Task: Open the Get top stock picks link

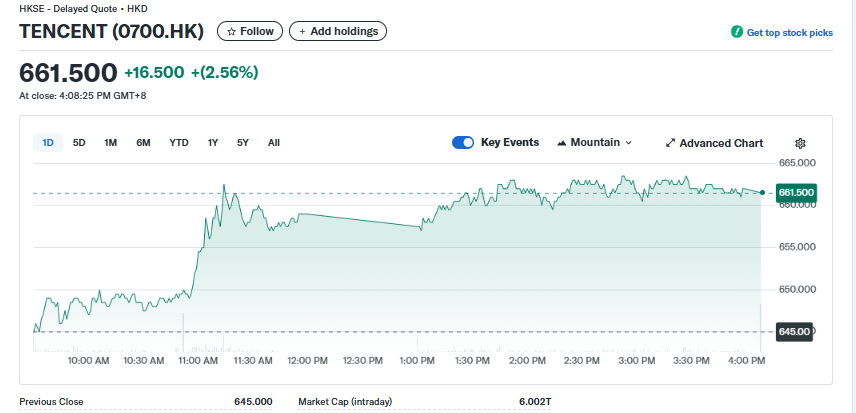Action: pyautogui.click(x=789, y=33)
